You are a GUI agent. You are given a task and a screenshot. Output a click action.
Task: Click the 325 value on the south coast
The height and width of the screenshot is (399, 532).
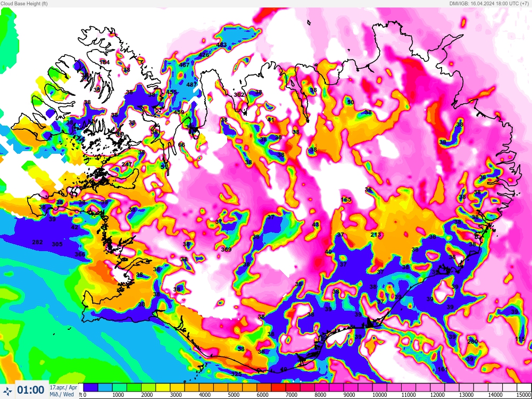[x=236, y=373]
